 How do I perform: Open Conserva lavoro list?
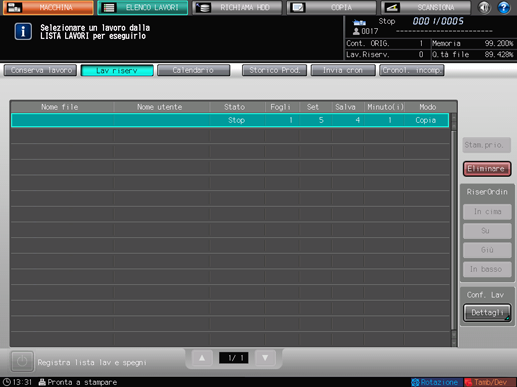coord(40,70)
